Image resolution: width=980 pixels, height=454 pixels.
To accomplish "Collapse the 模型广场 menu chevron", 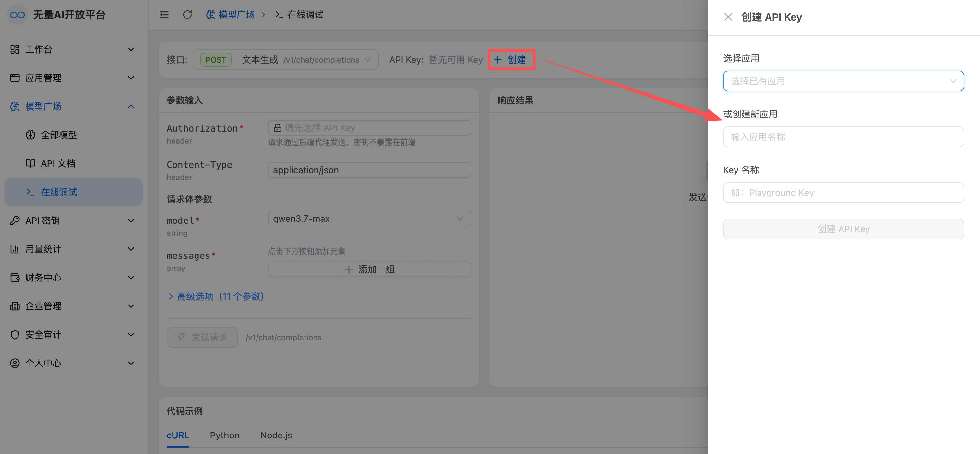I will click(x=131, y=106).
